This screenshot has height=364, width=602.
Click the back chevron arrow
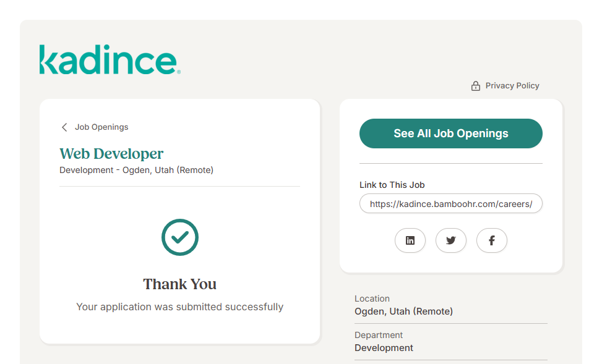[x=64, y=127]
